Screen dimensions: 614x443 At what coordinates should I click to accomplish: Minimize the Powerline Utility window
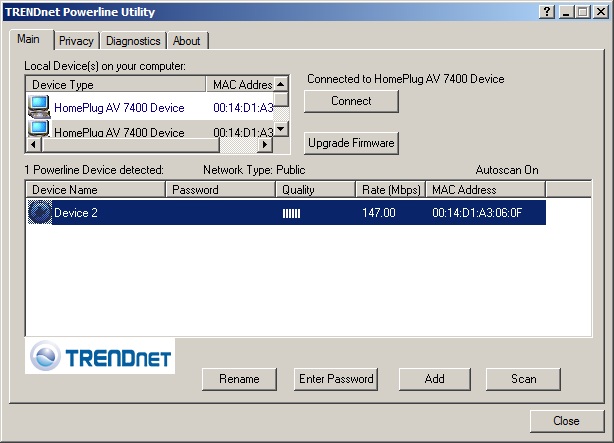[565, 12]
